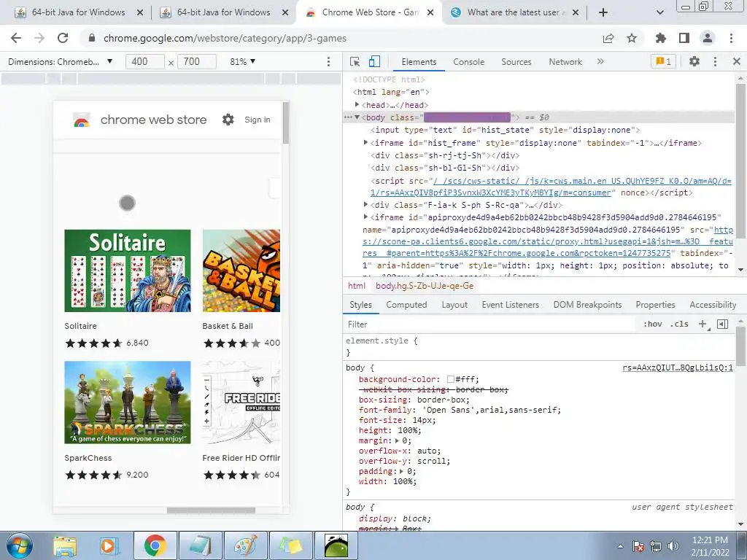Open the 81% zoom dropdown
The width and height of the screenshot is (747, 560).
pyautogui.click(x=242, y=61)
